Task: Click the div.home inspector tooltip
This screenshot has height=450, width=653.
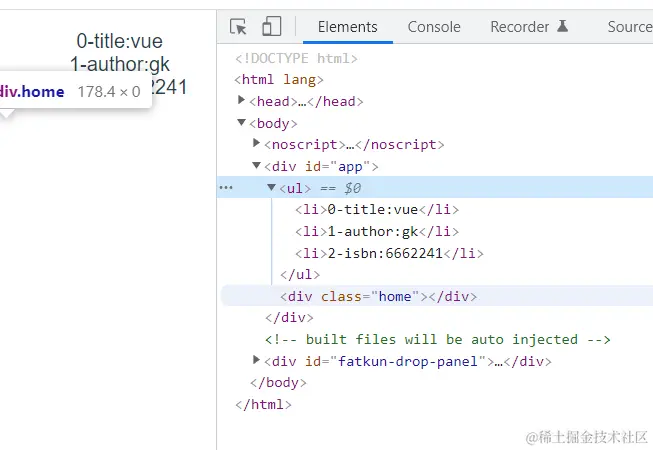Action: click(x=75, y=92)
